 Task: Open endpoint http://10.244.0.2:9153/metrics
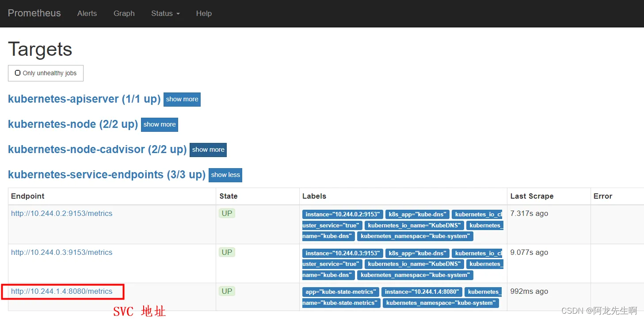pos(61,213)
